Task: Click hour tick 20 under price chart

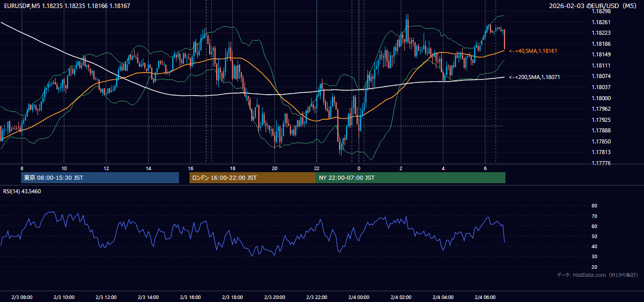Action: pos(275,168)
